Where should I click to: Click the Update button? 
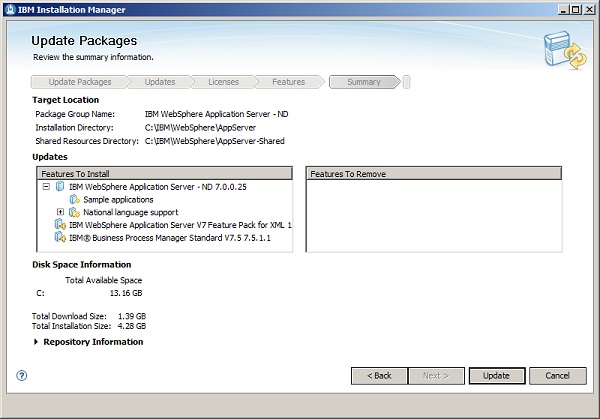[497, 376]
